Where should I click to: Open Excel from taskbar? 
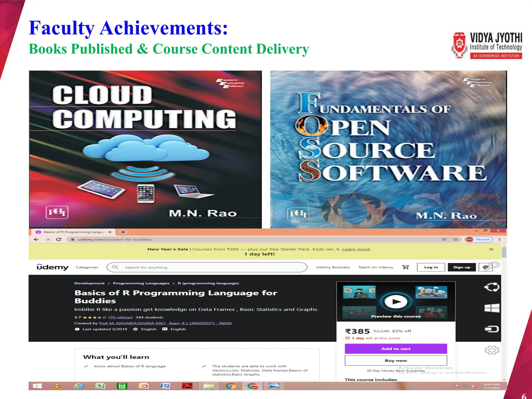100,386
